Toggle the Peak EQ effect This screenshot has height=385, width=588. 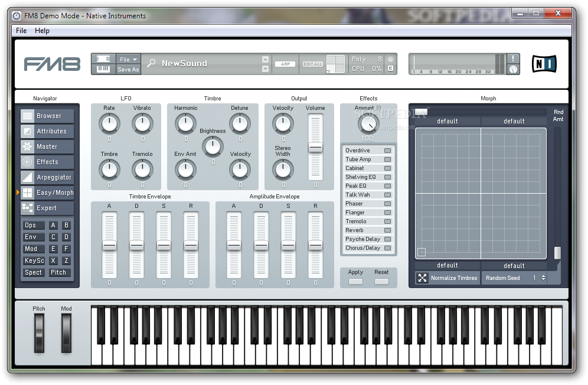coord(387,186)
